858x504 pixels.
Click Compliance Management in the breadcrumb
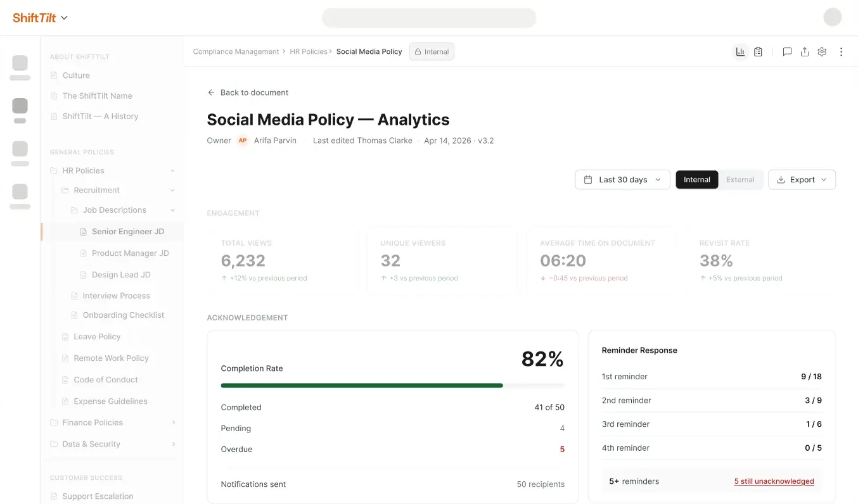click(x=236, y=52)
